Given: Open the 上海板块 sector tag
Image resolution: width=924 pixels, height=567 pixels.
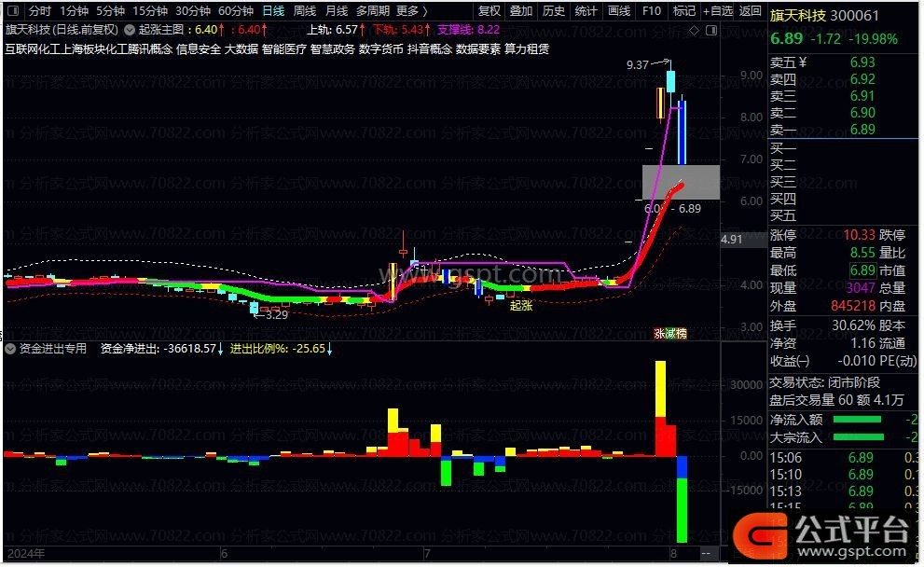Looking at the screenshot, I should point(86,48).
